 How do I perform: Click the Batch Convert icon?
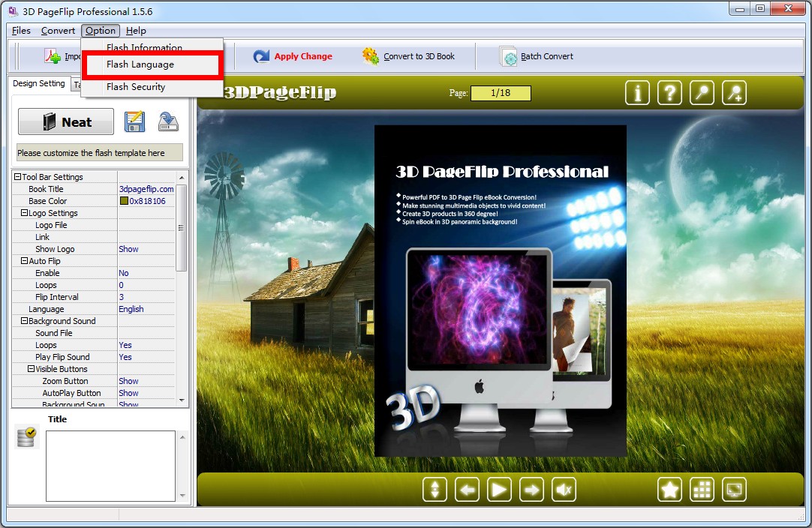pyautogui.click(x=509, y=56)
